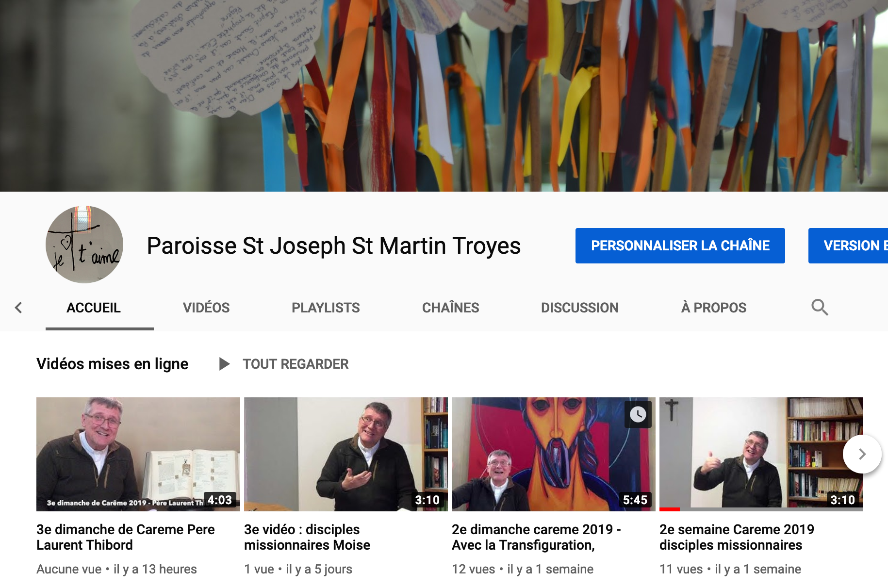Click the red watch progress bar on the 2e semaine thumbnail
888x588 pixels.
tap(670, 509)
